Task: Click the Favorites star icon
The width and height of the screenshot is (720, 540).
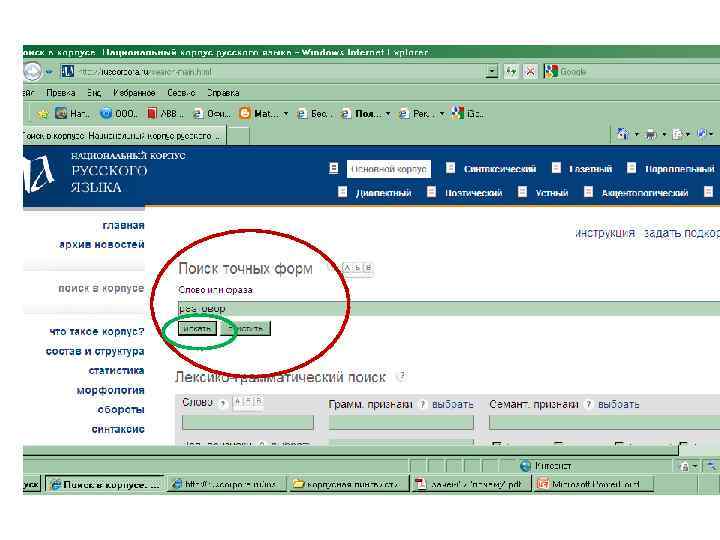Action: coord(42,113)
